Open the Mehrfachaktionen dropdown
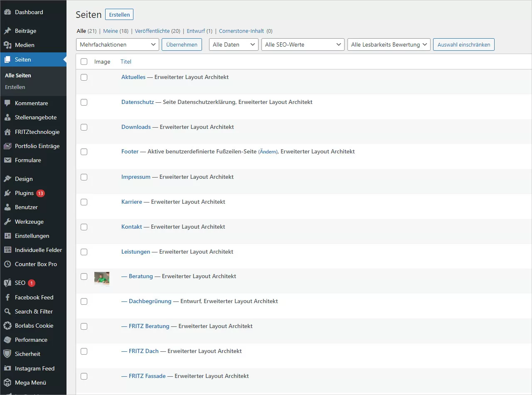This screenshot has width=532, height=395. pos(117,44)
